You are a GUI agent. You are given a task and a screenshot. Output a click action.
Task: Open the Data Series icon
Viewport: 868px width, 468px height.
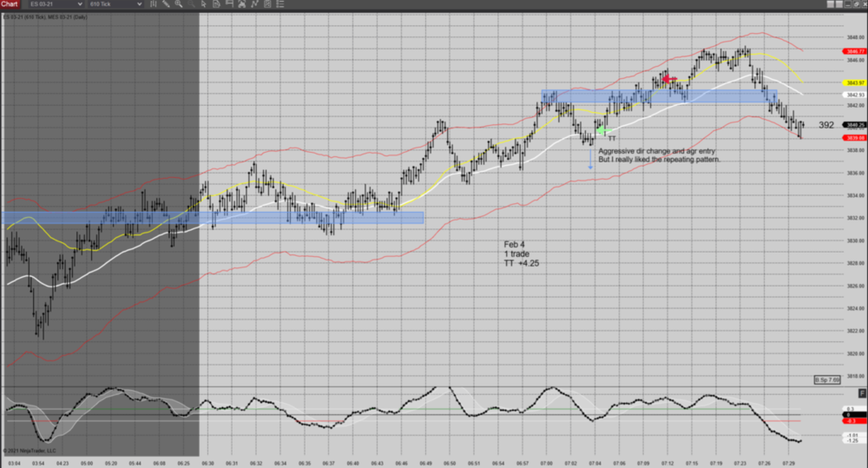(216, 4)
